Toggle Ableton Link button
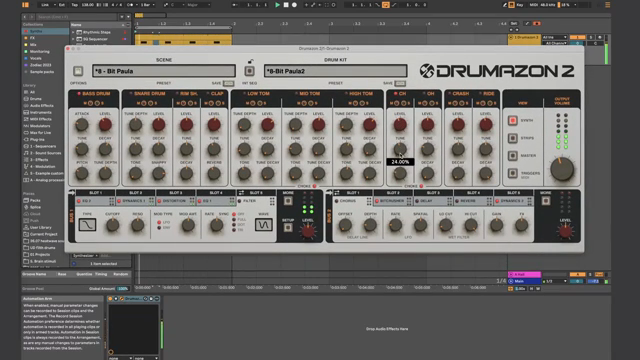Image resolution: width=640 pixels, height=360 pixels. point(45,5)
